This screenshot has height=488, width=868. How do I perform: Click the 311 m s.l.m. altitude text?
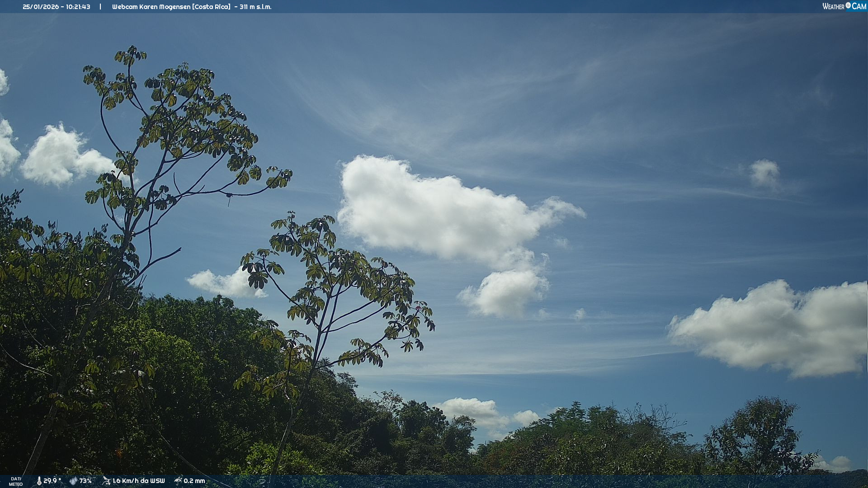click(255, 7)
